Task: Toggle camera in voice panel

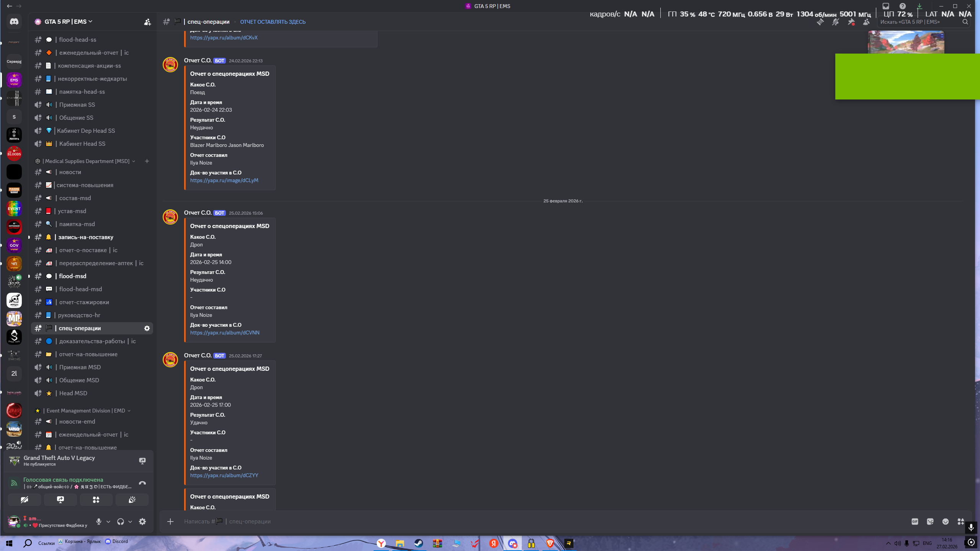Action: tap(24, 500)
